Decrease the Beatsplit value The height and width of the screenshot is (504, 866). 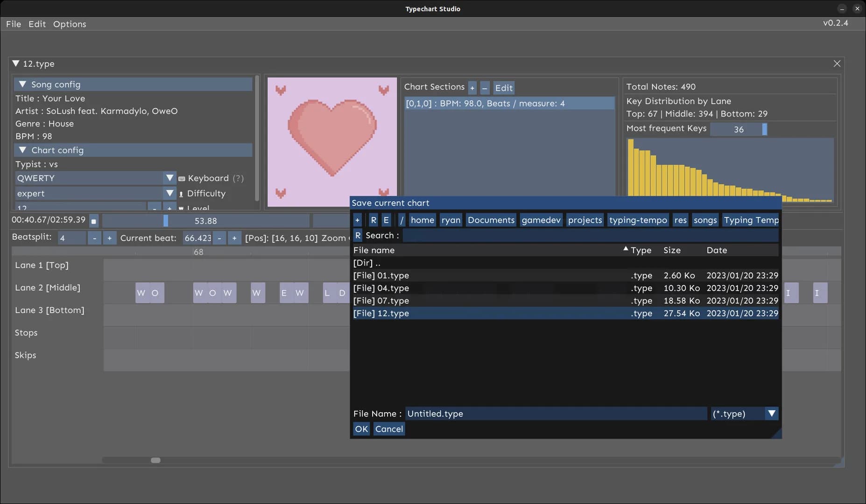(95, 238)
